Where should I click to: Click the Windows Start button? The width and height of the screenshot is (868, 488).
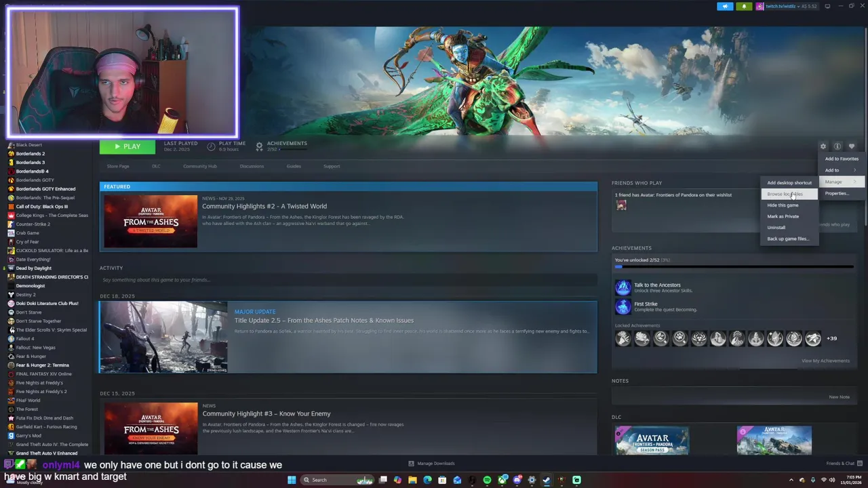tap(292, 480)
